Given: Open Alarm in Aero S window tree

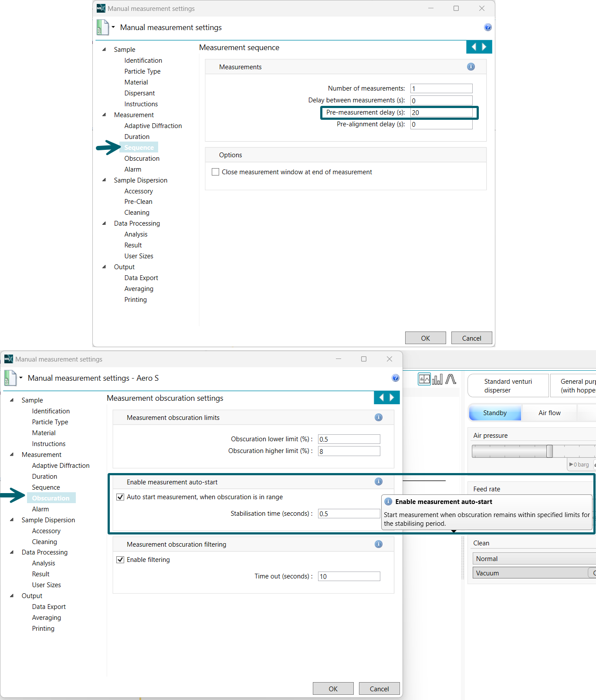Looking at the screenshot, I should pyautogui.click(x=40, y=509).
